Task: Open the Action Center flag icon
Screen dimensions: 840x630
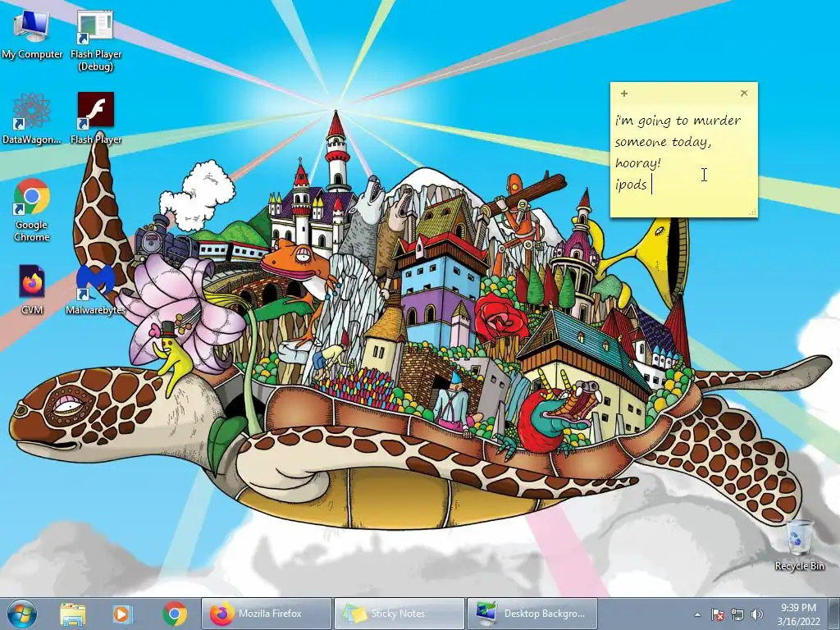Action: tap(718, 615)
